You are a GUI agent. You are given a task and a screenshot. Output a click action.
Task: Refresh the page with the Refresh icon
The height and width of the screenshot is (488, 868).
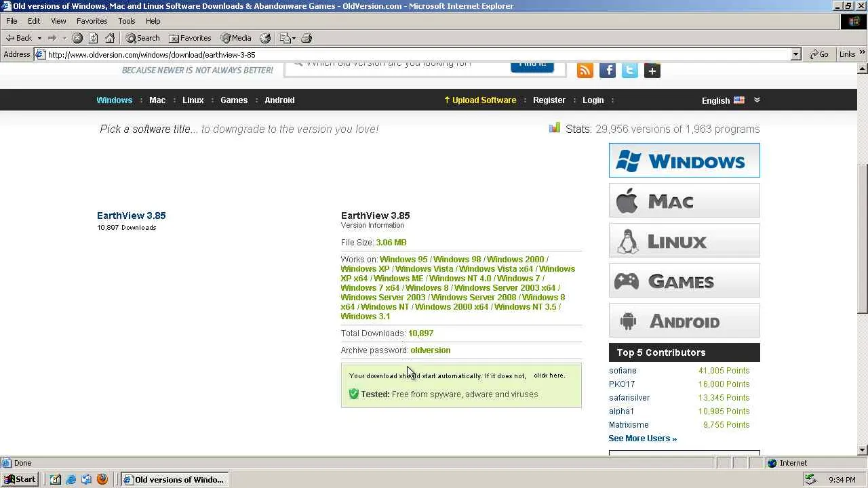pyautogui.click(x=94, y=38)
